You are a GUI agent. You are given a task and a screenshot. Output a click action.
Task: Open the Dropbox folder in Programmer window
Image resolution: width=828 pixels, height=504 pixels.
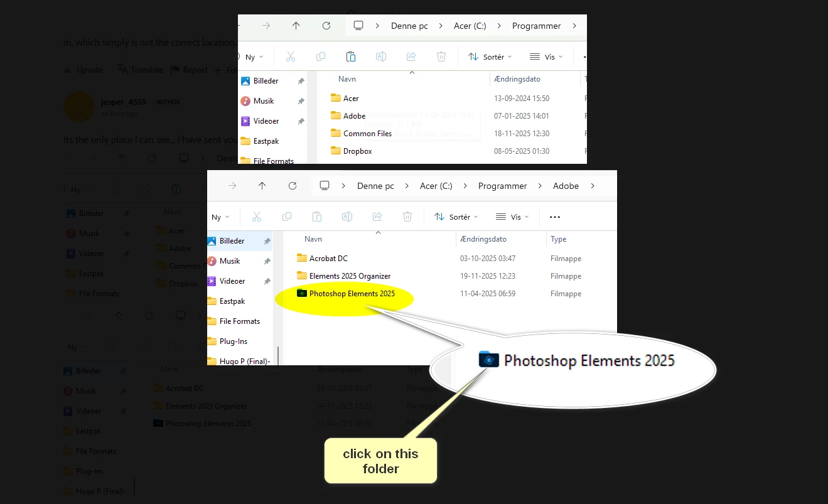click(x=352, y=151)
